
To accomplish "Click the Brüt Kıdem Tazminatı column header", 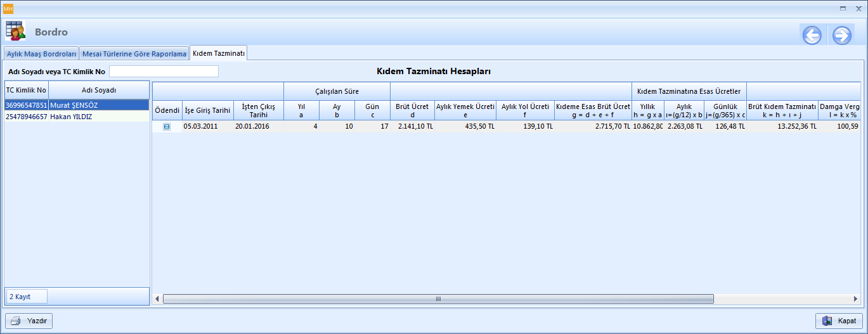I will (x=782, y=110).
